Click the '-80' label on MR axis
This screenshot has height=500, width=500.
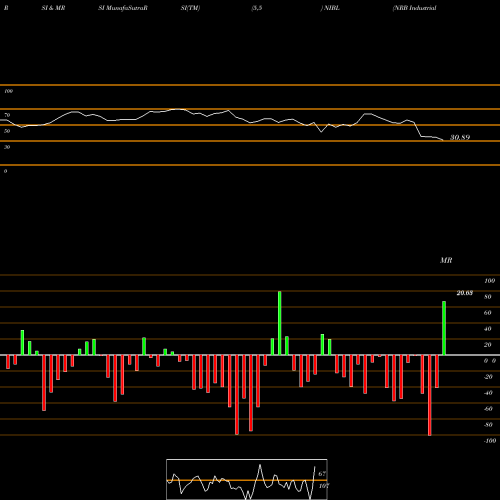click(488, 425)
